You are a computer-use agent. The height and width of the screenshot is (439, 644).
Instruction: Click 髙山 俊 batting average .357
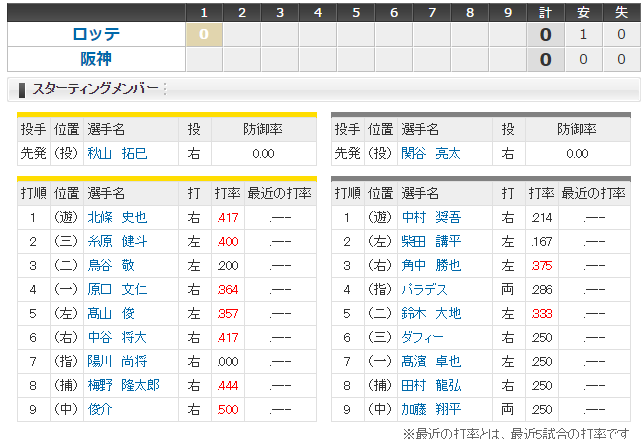click(228, 313)
